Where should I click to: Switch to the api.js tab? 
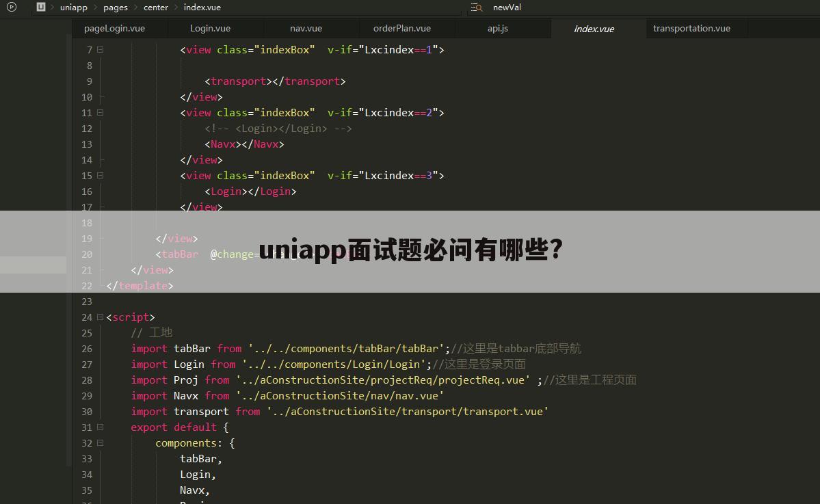tap(497, 28)
